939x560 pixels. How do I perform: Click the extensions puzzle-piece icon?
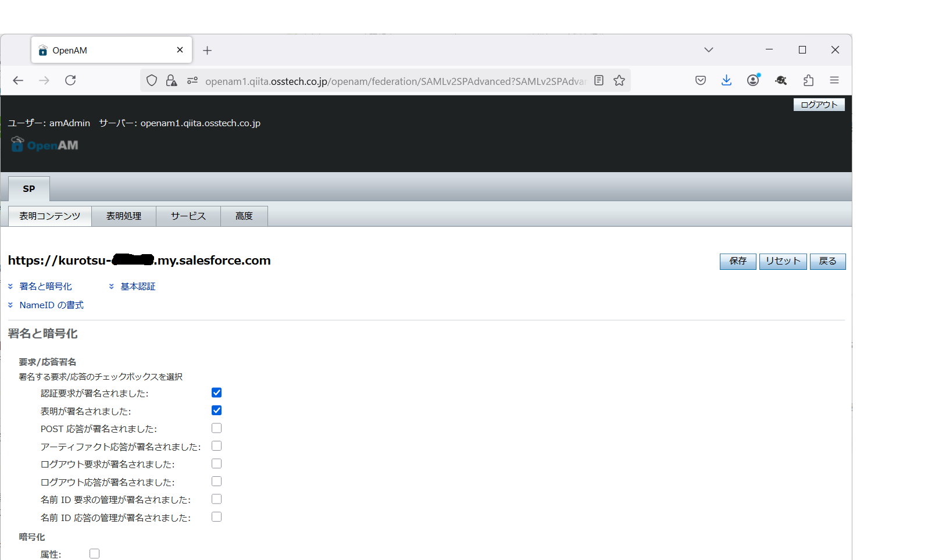808,80
